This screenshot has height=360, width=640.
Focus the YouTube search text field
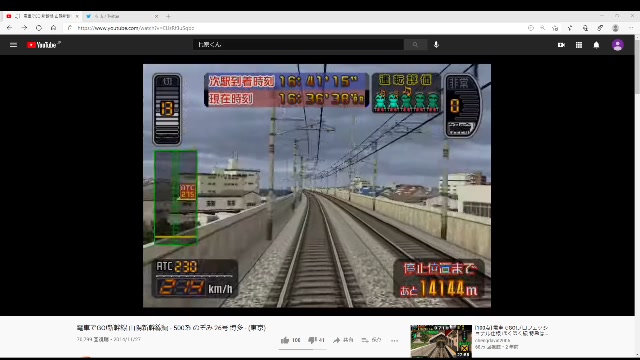coord(298,44)
